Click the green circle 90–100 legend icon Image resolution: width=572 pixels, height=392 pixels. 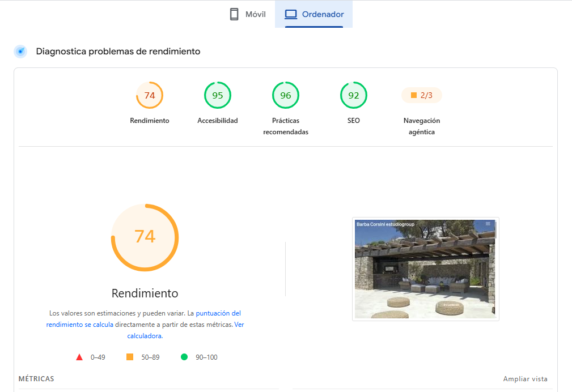tap(184, 357)
